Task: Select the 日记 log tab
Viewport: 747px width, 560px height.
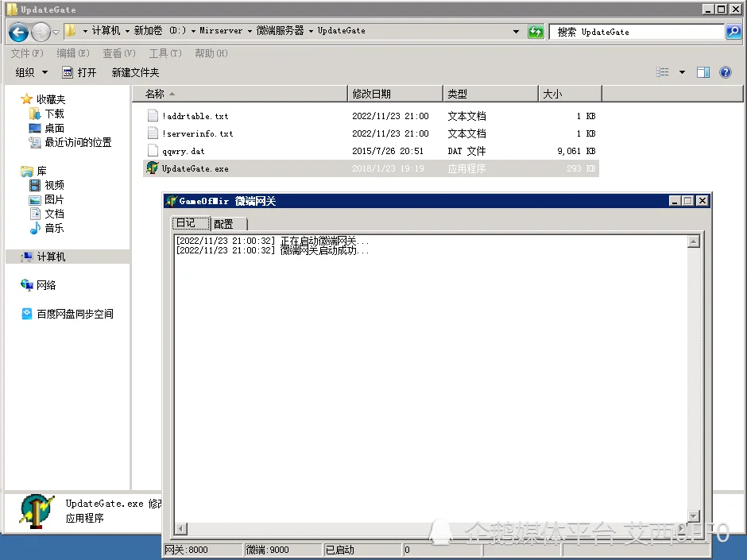Action: coord(186,223)
